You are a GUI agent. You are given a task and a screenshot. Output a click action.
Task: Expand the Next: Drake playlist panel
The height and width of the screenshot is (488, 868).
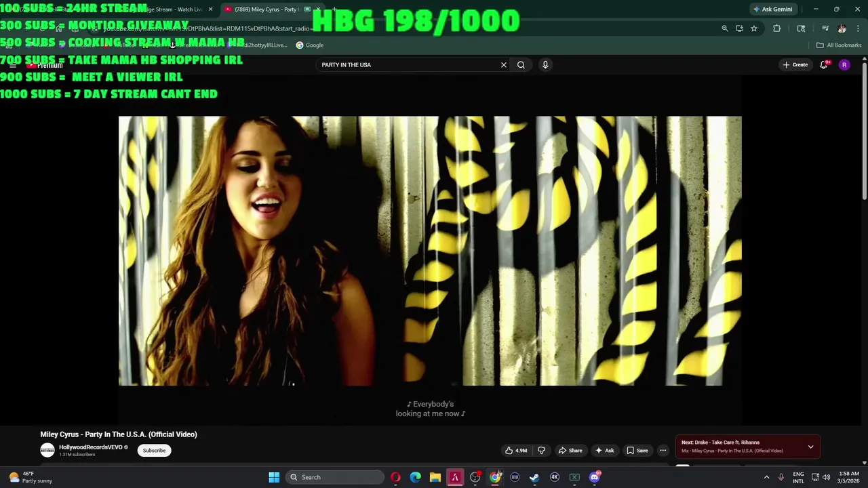point(810,447)
